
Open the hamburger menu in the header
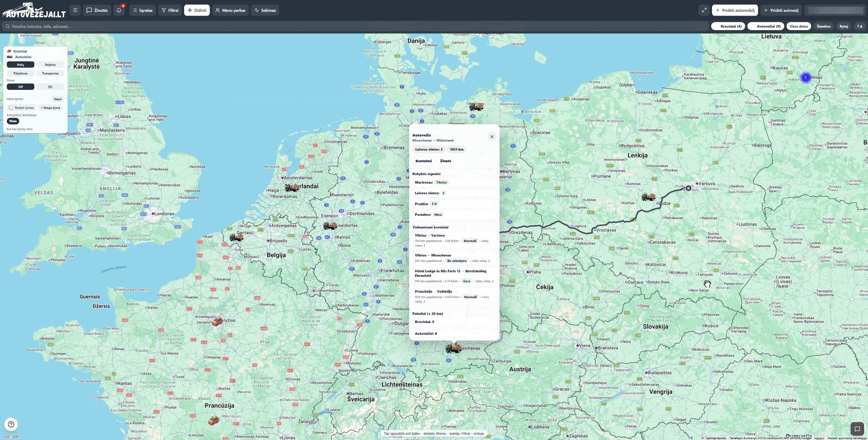pos(75,10)
